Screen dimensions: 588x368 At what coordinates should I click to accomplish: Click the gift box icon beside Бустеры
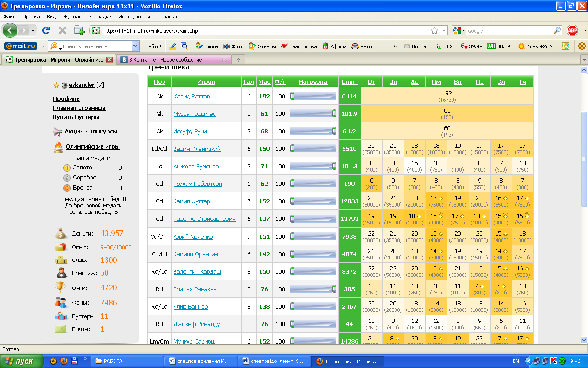[61, 316]
